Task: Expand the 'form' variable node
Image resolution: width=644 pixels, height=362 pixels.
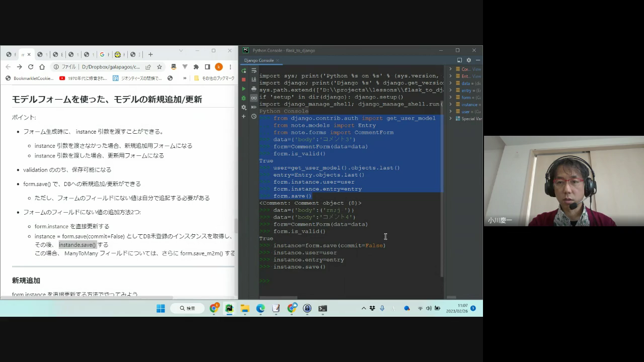Action: point(451,98)
